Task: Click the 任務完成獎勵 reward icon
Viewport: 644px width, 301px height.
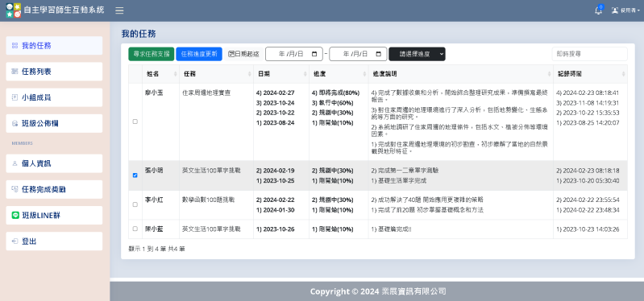Action: coord(15,189)
